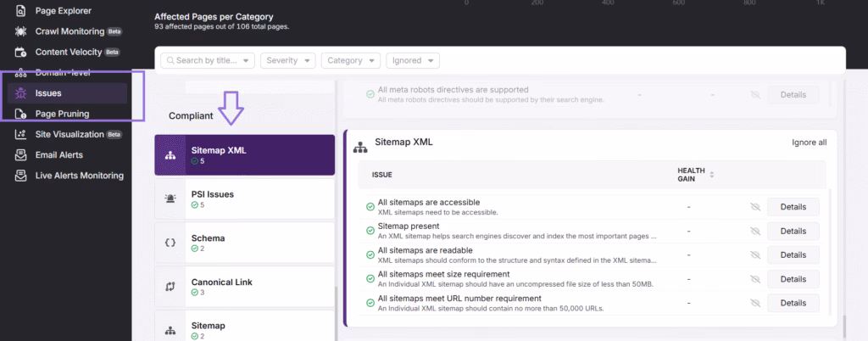Open the Issues menu item in sidebar
Screen dimensions: 868x341
click(48, 93)
